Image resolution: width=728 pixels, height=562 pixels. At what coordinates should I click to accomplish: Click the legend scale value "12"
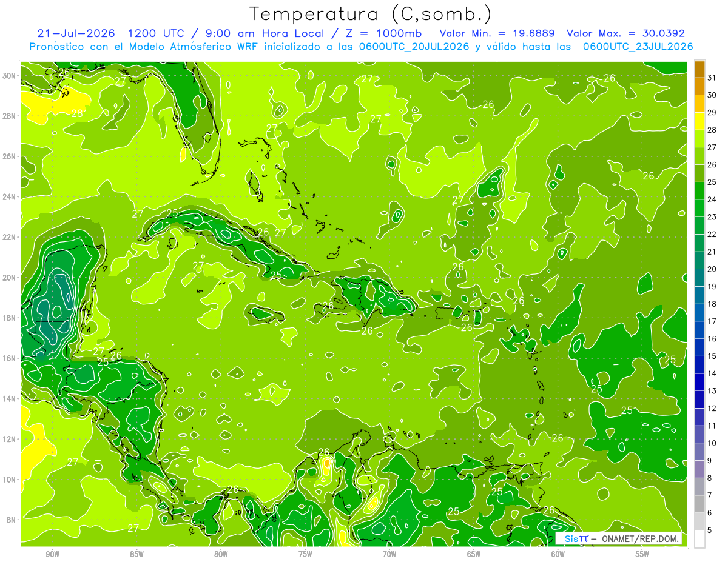712,408
